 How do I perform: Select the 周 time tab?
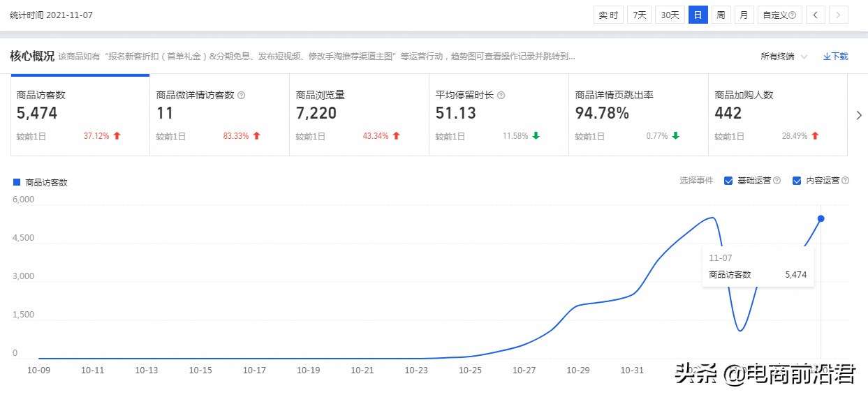721,15
